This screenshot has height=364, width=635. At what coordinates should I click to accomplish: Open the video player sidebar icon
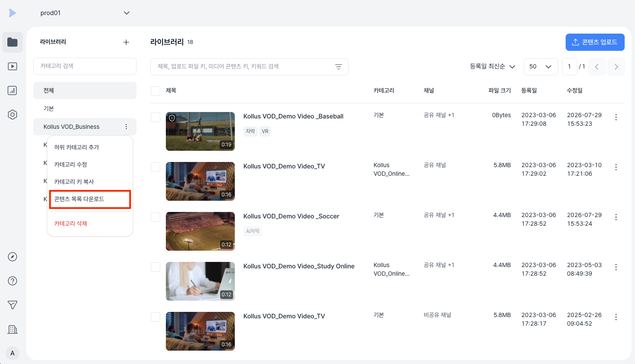[x=12, y=66]
